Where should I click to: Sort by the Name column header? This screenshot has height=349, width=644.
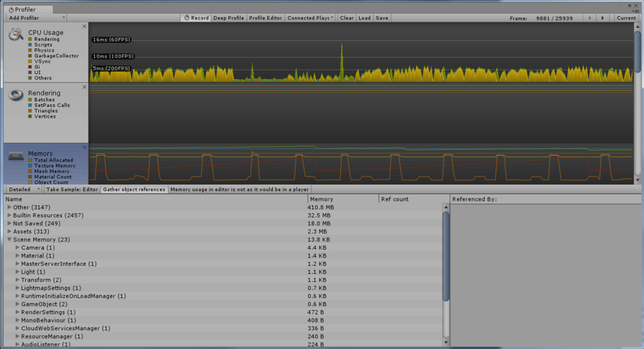pos(156,199)
